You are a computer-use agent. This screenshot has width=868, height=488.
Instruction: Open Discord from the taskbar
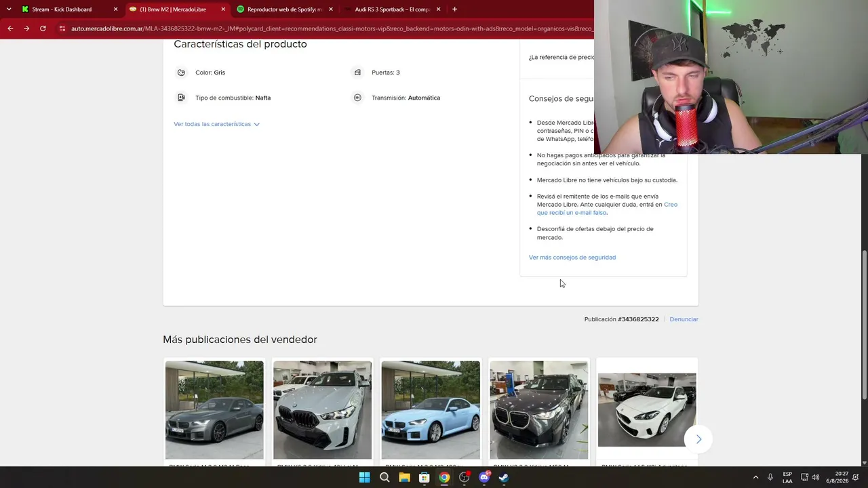point(484,477)
